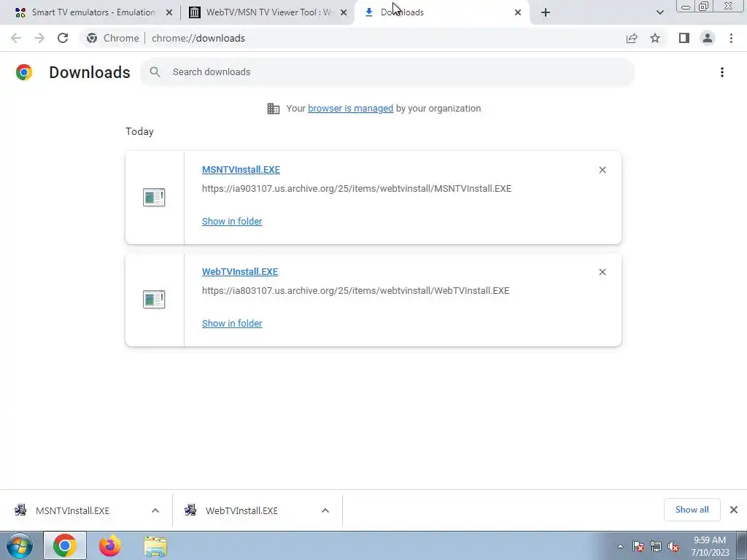Open the Chrome profile avatar
Screen dimensions: 747x560
pyautogui.click(x=708, y=38)
